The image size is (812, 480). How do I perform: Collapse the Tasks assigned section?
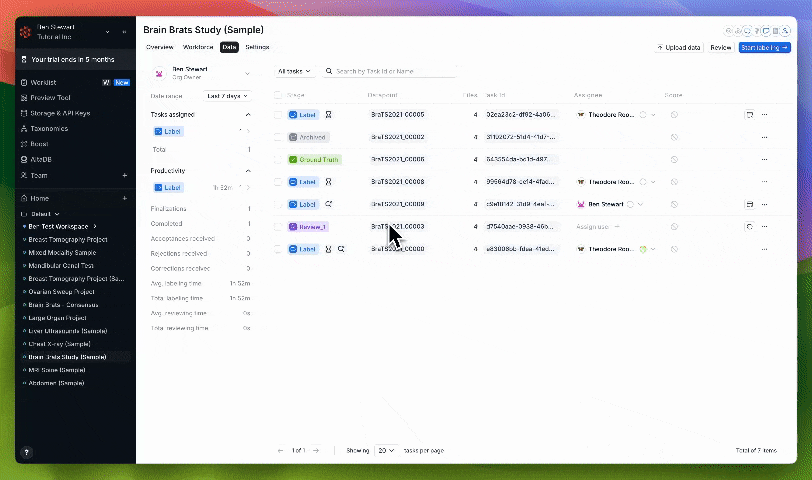click(248, 114)
